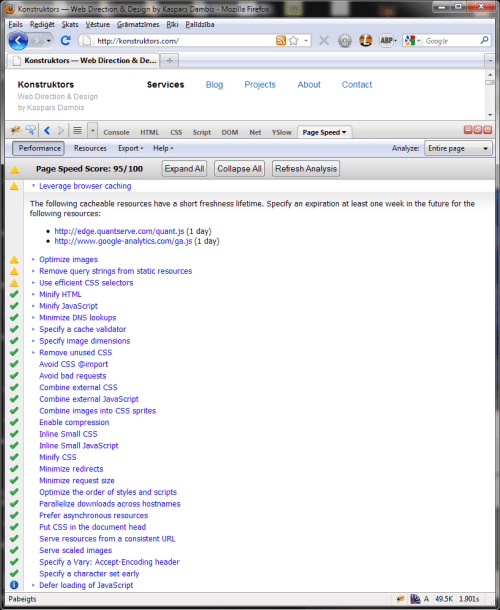The height and width of the screenshot is (610, 500).
Task: Expand the Minimize DNS lookups rule
Action: (x=33, y=317)
